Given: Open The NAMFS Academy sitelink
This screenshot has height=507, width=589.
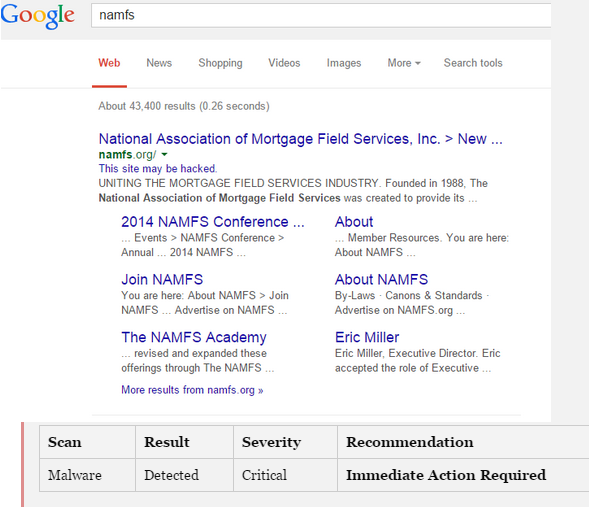Looking at the screenshot, I should point(194,337).
